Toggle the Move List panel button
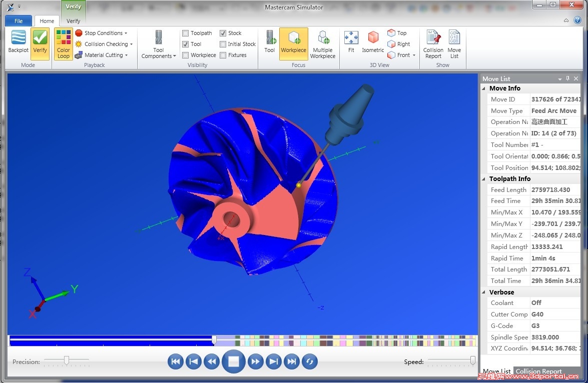Viewport: 588px width, 383px height. 454,44
